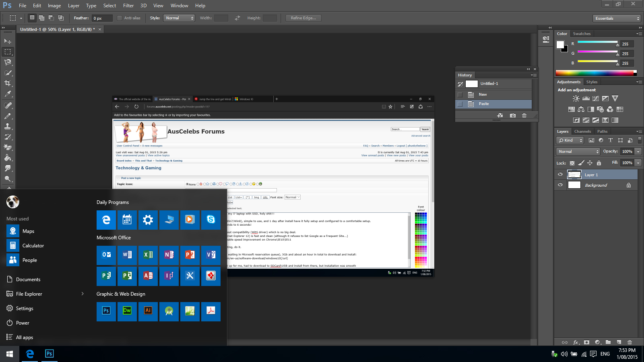Open the History panel flyout menu
Screen dimensions: 644x362
(x=533, y=75)
